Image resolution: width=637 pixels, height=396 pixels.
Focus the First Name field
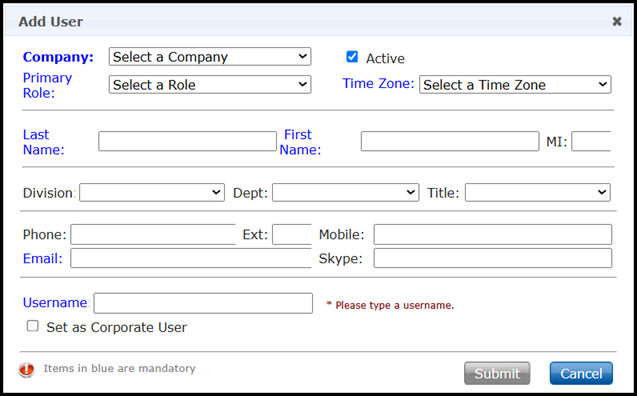point(450,141)
